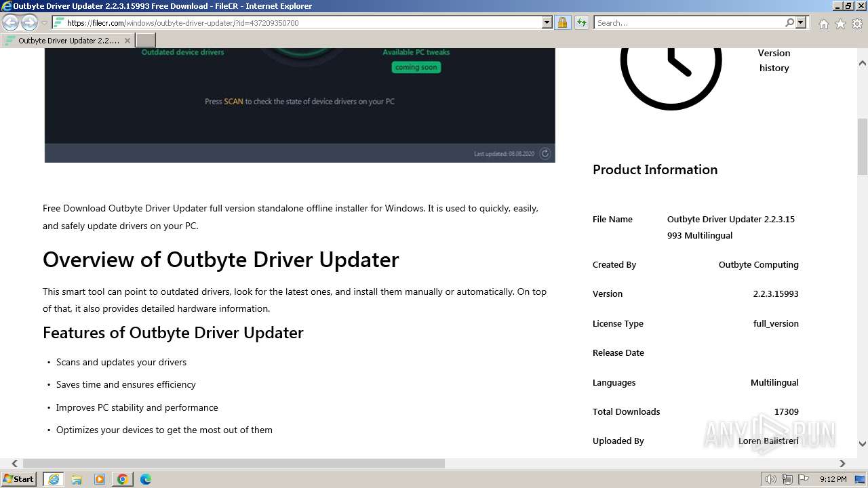The height and width of the screenshot is (488, 868).
Task: Restore the Internet Explorer window
Action: click(848, 6)
